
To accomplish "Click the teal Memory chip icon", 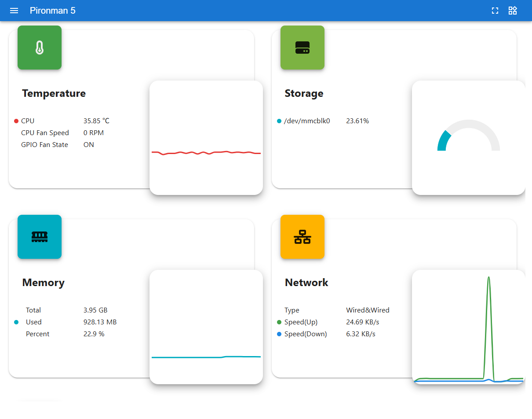I will tap(40, 237).
